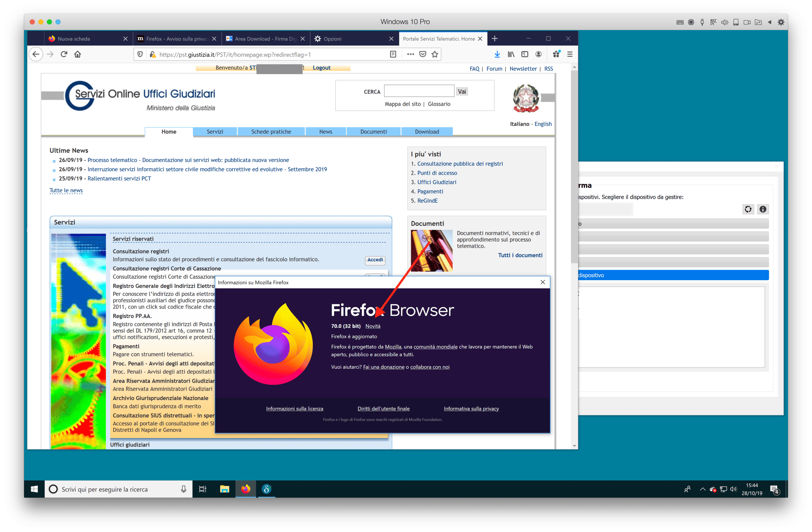The image size is (812, 532).
Task: Open Tutti i documenti link
Action: pyautogui.click(x=520, y=255)
